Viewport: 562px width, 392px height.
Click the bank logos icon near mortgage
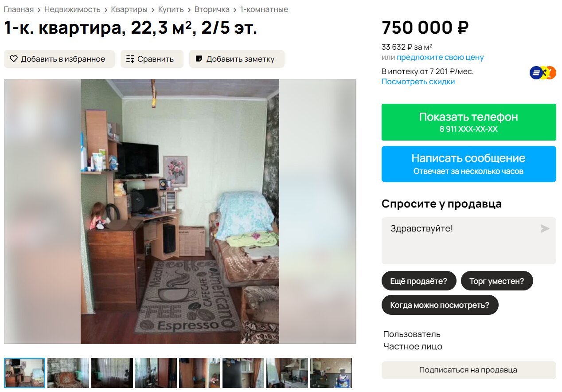(543, 73)
